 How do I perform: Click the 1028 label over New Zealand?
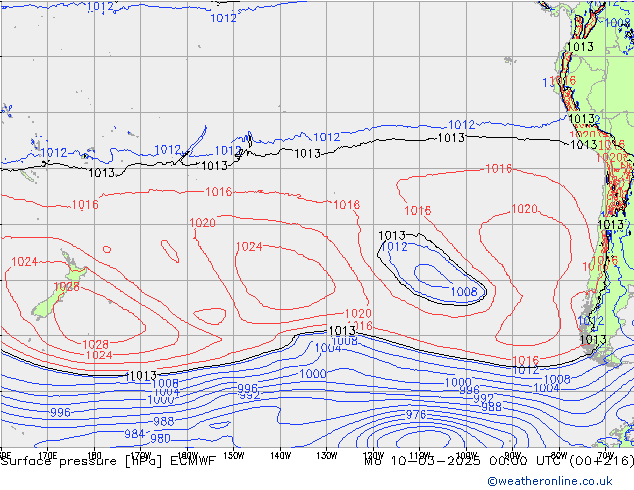[x=66, y=287]
